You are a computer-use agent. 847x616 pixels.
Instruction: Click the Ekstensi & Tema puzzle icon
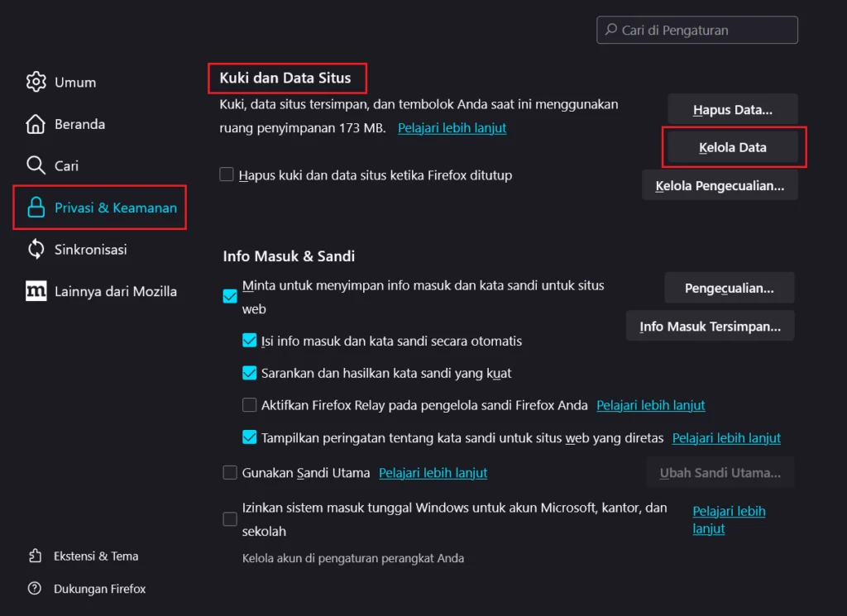pos(35,556)
